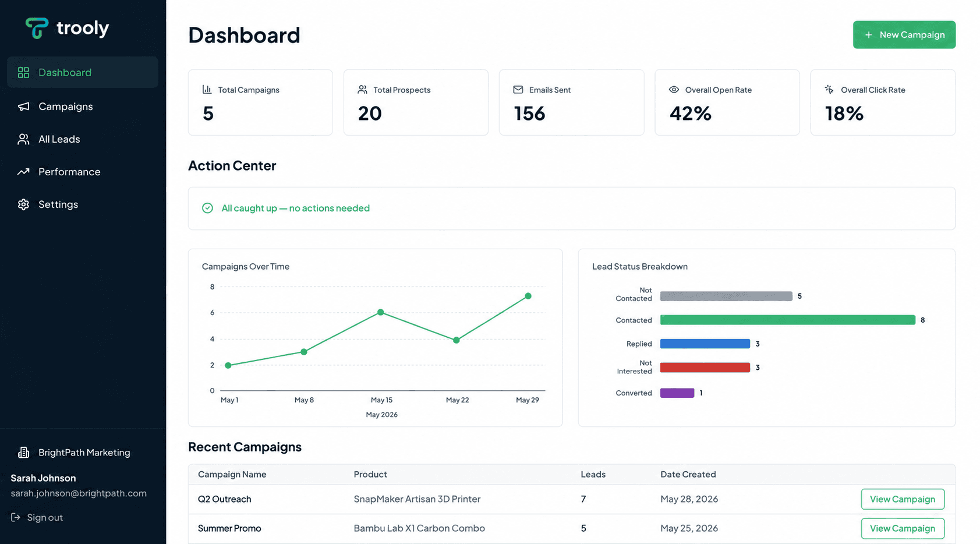Click the Settings gear icon

[x=23, y=204]
